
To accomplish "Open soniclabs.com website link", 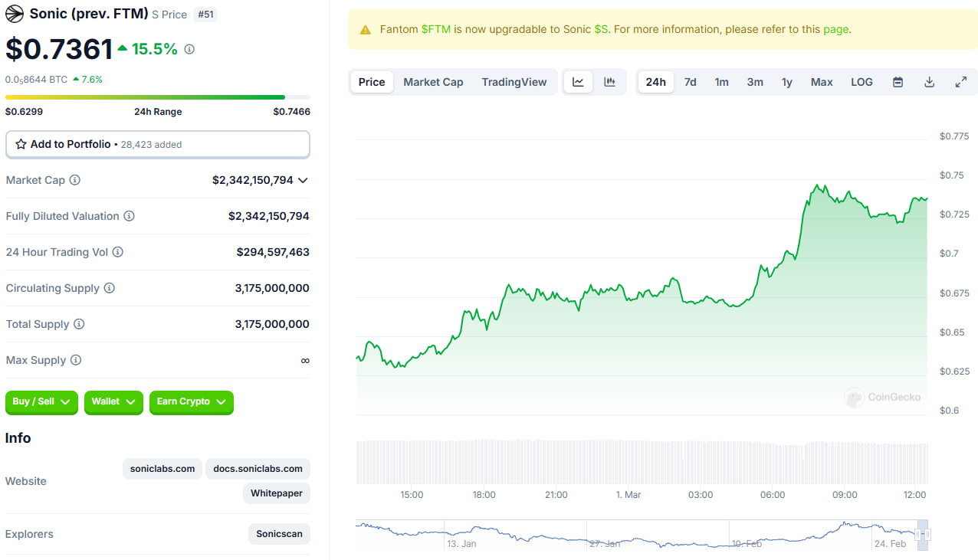I will (162, 469).
